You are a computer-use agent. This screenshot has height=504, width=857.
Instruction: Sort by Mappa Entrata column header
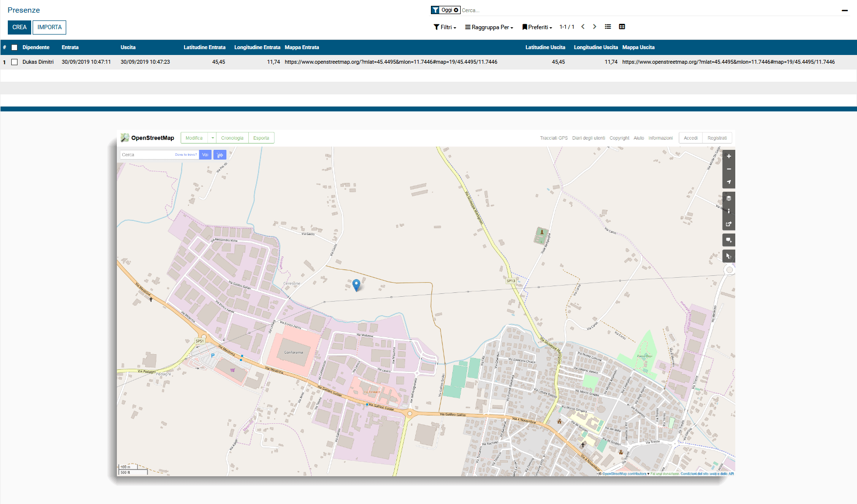pyautogui.click(x=302, y=48)
